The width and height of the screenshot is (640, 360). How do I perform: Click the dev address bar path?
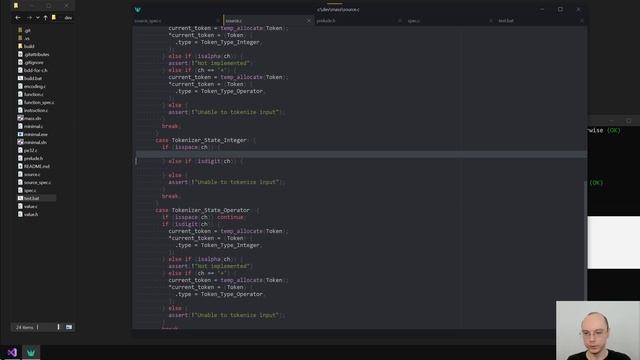tap(68, 18)
